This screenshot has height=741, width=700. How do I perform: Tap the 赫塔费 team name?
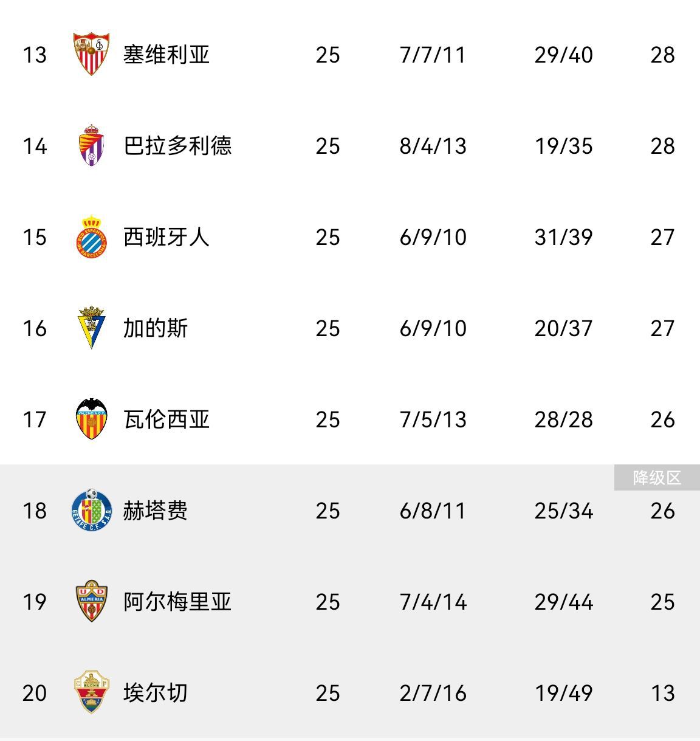(x=155, y=511)
